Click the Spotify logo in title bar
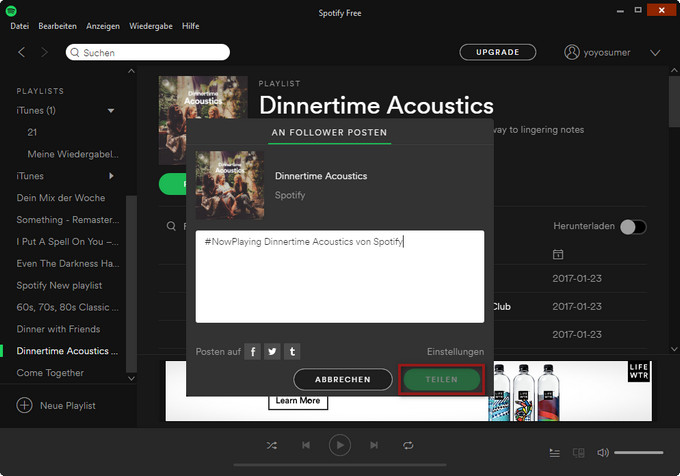Screen dimensions: 680x476 pyautogui.click(x=11, y=11)
